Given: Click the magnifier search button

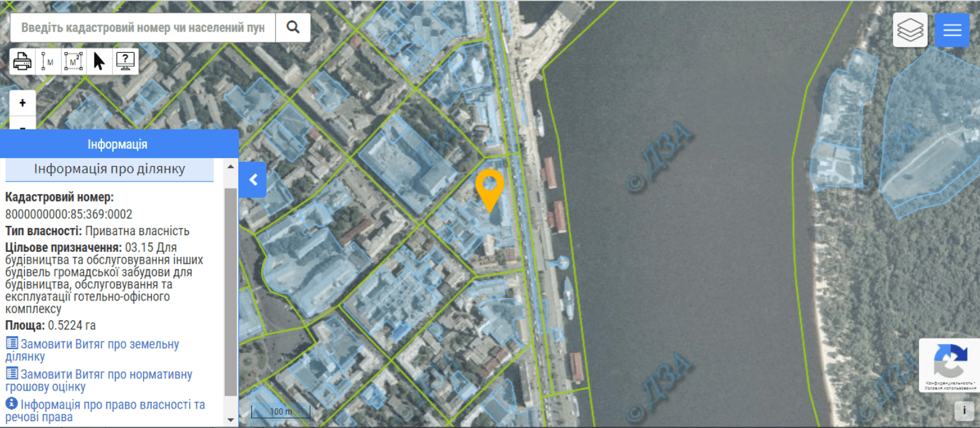Looking at the screenshot, I should (293, 27).
